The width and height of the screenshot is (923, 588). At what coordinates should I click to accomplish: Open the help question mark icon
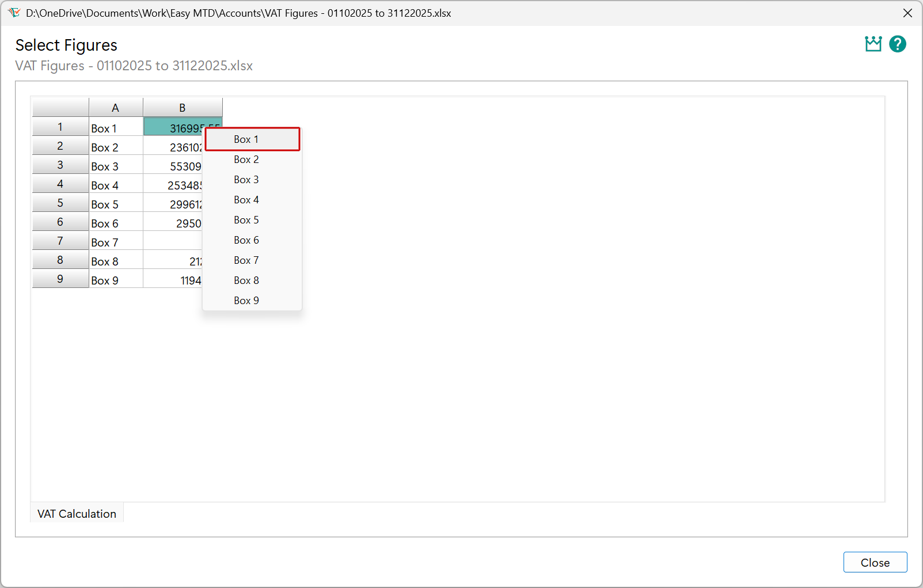pyautogui.click(x=897, y=44)
